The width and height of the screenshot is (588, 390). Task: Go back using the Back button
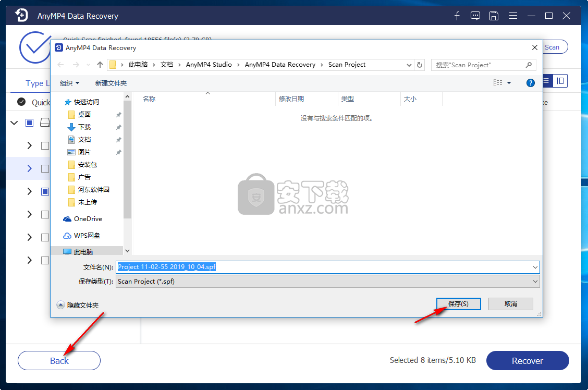point(59,360)
